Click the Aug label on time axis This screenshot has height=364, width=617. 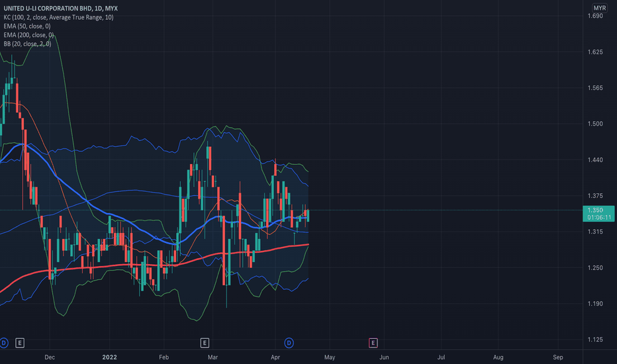click(x=498, y=357)
